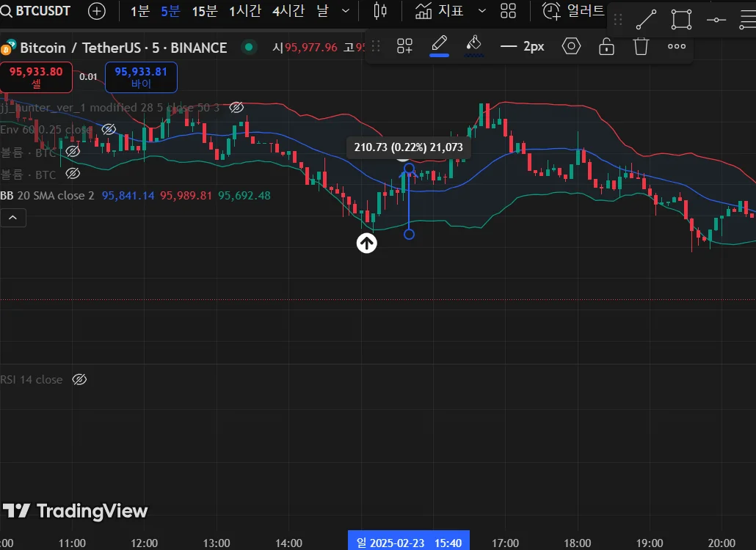The height and width of the screenshot is (550, 756).
Task: Click the 0.01 spread value
Action: [x=88, y=76]
